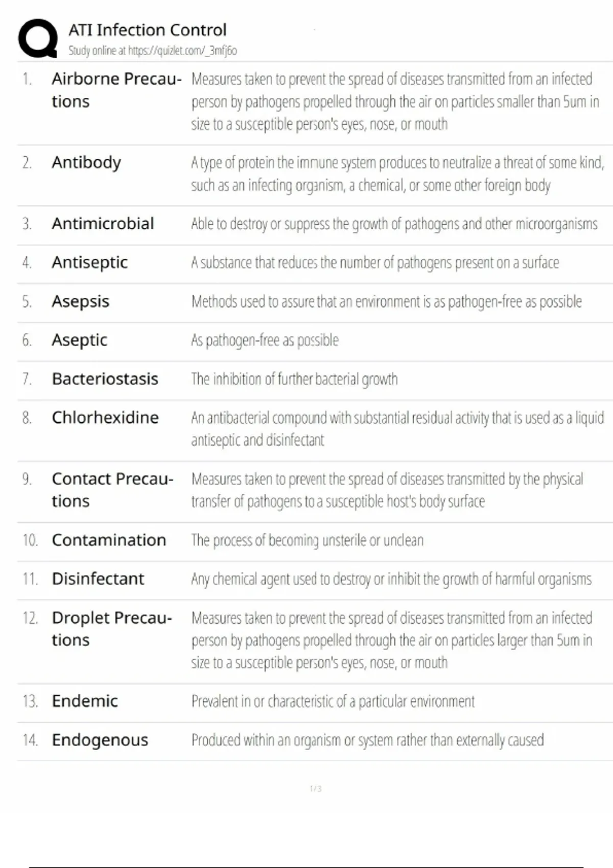This screenshot has width=613, height=868.
Task: Click the Antiseptic term
Action: click(x=89, y=262)
